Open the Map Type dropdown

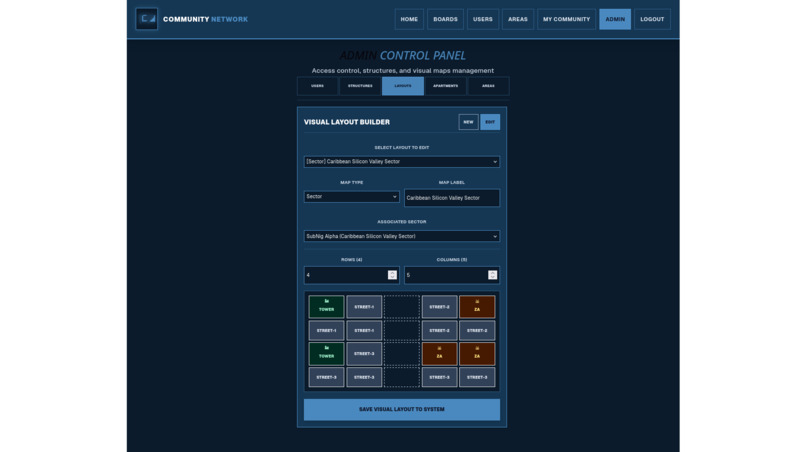[x=352, y=196]
